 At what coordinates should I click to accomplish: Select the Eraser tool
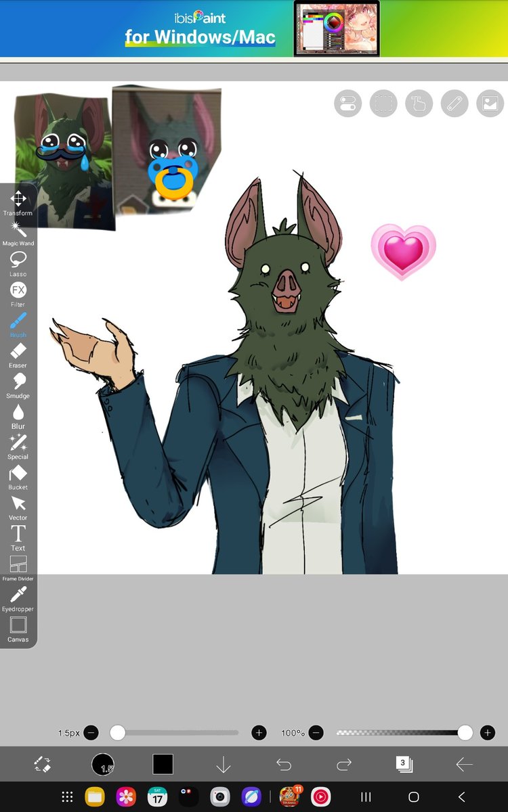point(18,355)
